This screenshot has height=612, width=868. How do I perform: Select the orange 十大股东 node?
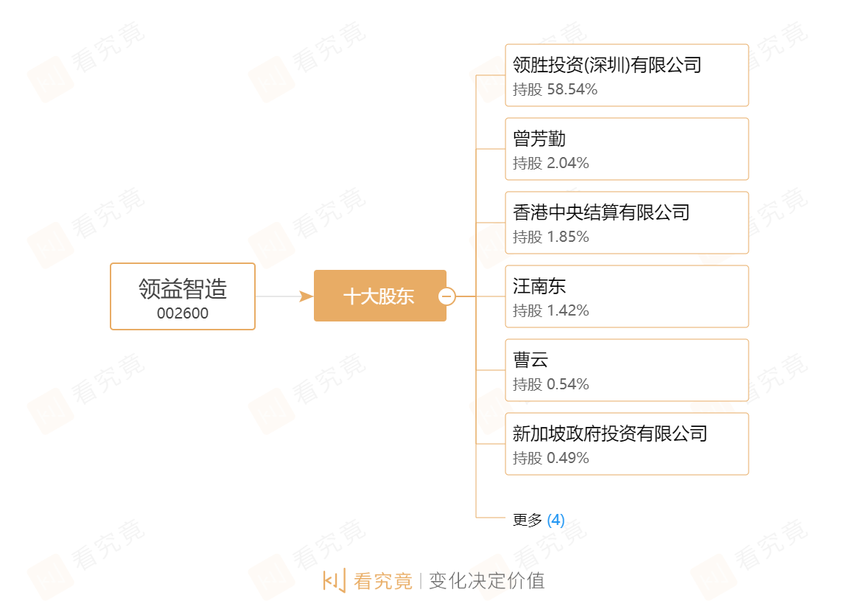(x=379, y=296)
